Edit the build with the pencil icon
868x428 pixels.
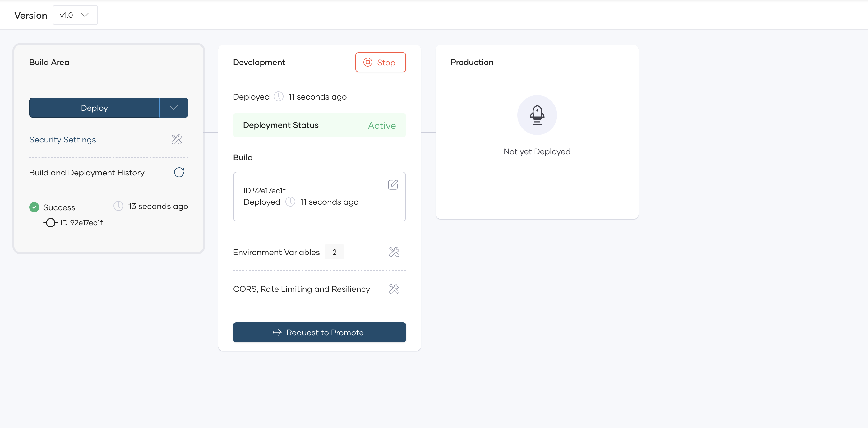tap(393, 184)
